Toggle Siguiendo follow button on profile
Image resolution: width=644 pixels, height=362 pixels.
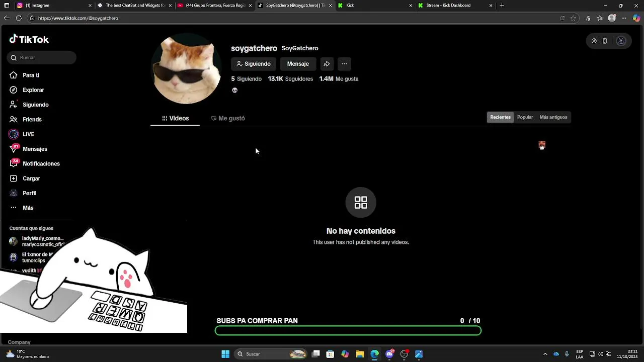point(254,64)
